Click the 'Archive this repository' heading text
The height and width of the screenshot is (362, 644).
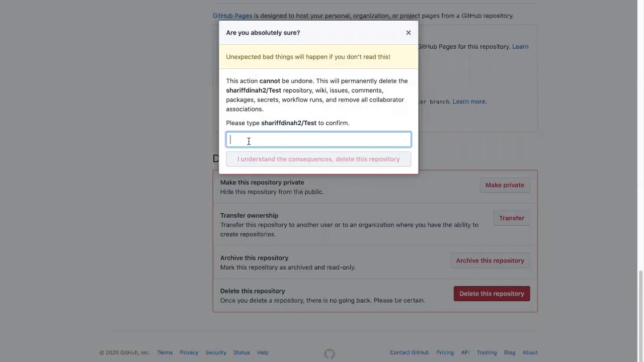click(x=254, y=258)
